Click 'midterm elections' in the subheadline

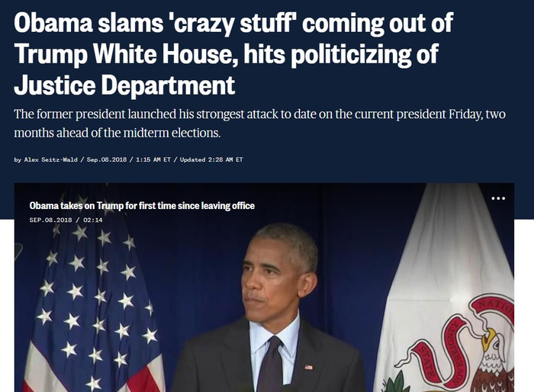[172, 133]
